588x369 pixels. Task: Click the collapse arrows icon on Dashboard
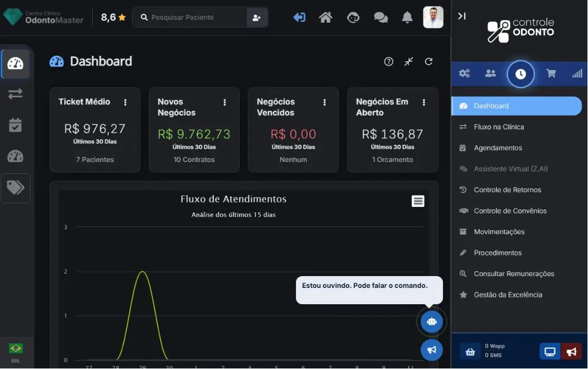(x=409, y=61)
